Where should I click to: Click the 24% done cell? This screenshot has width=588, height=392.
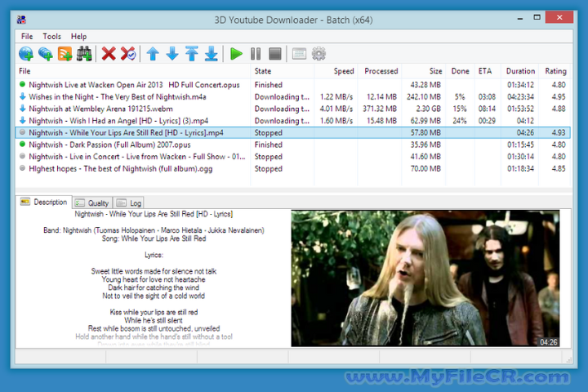pos(459,121)
